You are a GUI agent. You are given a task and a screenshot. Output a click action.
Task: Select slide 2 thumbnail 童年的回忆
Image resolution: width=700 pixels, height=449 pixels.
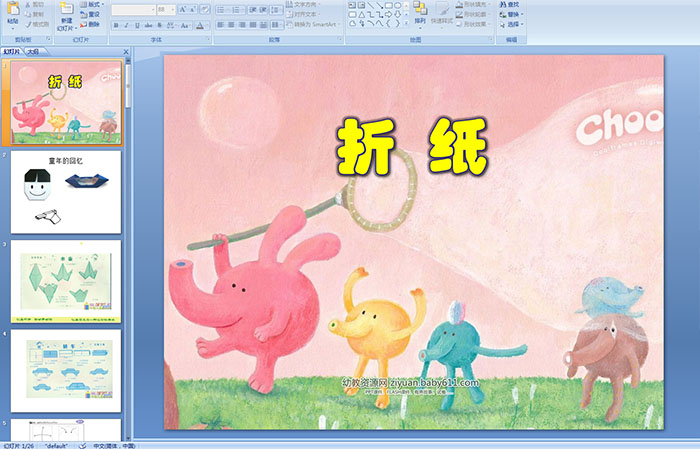pyautogui.click(x=66, y=192)
